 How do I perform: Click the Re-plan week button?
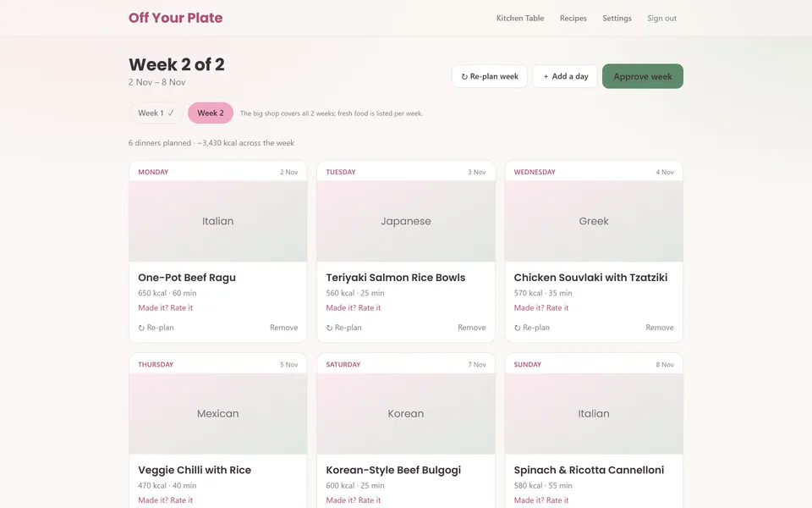click(490, 76)
